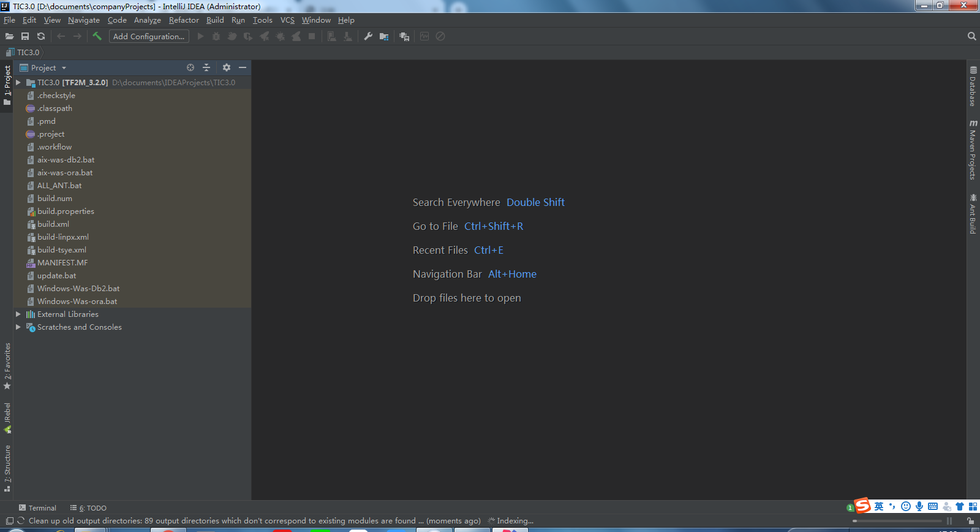This screenshot has height=532, width=980.
Task: Click the Sogou 英 language toggle
Action: 879,506
